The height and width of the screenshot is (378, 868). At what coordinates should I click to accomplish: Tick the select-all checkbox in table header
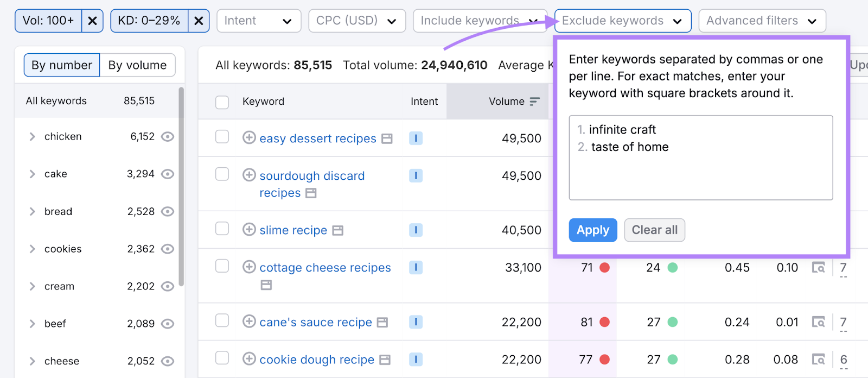(x=222, y=102)
